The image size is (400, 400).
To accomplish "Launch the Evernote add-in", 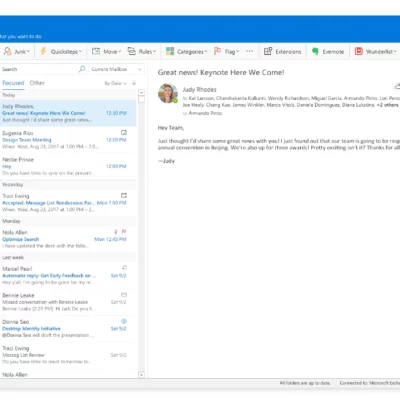I will click(x=315, y=51).
